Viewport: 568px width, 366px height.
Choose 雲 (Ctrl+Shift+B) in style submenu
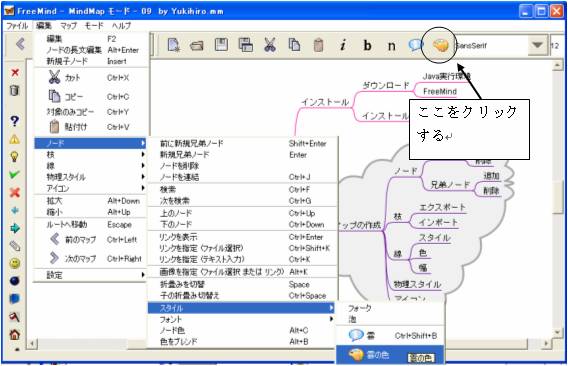pos(390,336)
